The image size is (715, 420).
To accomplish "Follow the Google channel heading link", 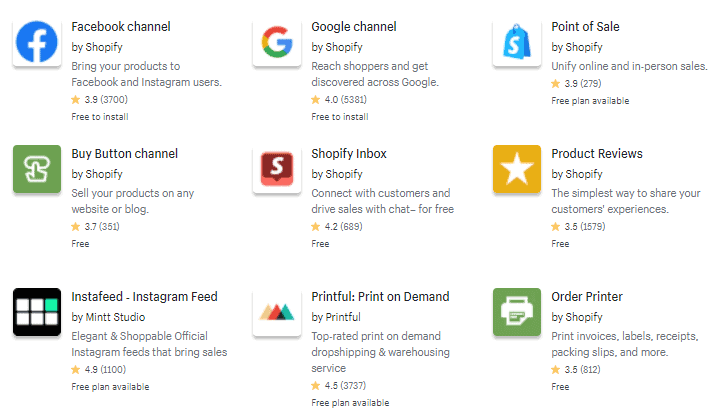I will tap(354, 27).
